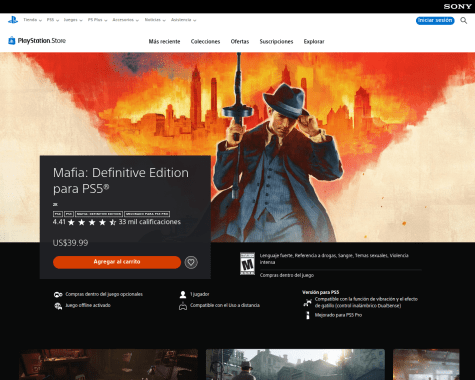Go to the 'Más reciente' store tab

[x=164, y=42]
